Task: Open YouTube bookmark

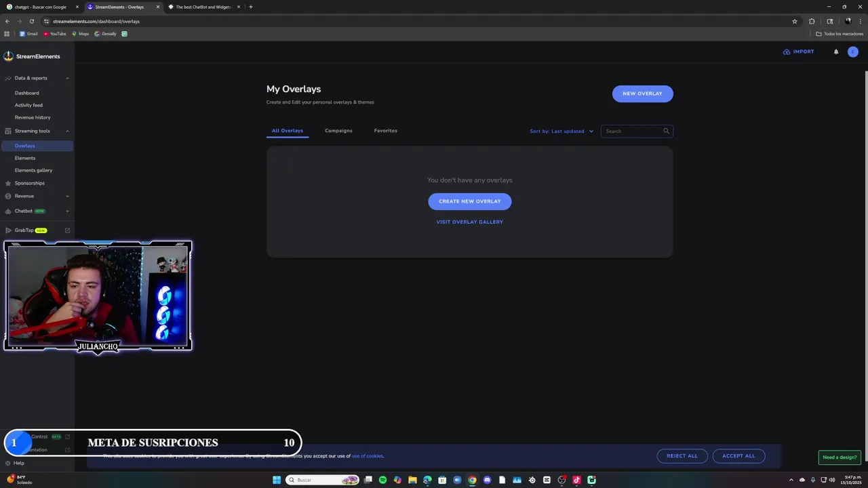Action: click(x=55, y=34)
